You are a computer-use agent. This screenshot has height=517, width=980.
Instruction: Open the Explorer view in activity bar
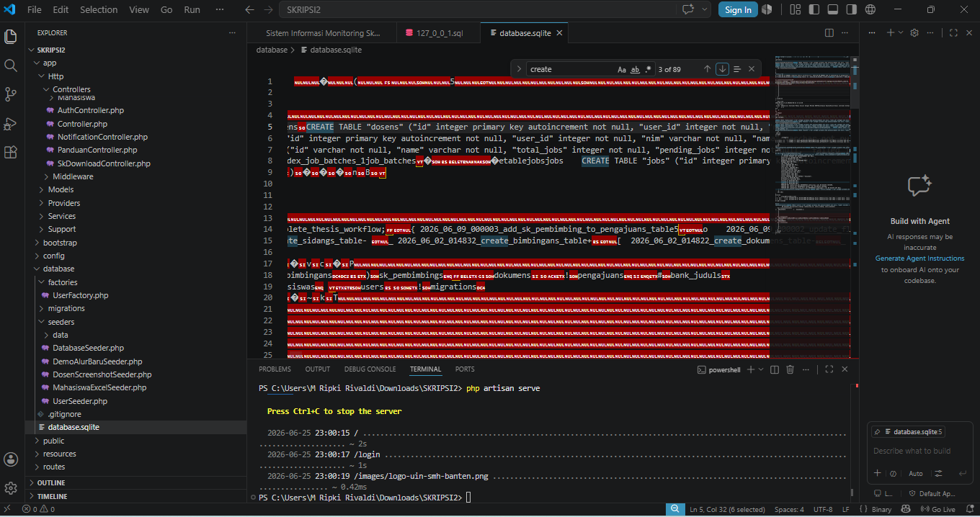[11, 37]
